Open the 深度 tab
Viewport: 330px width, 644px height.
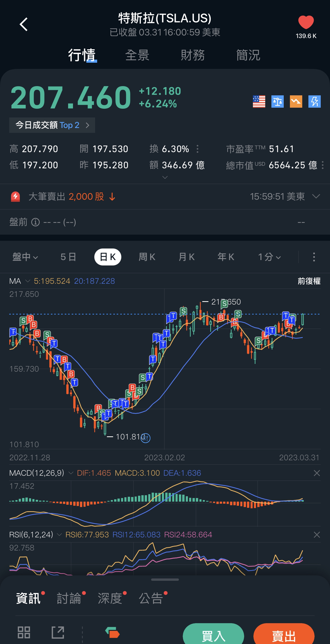pyautogui.click(x=110, y=599)
